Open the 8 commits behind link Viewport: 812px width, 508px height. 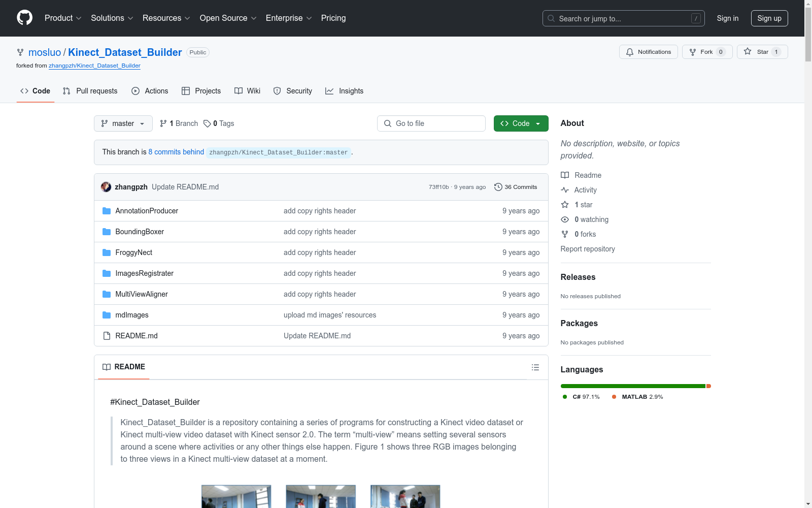coord(176,152)
